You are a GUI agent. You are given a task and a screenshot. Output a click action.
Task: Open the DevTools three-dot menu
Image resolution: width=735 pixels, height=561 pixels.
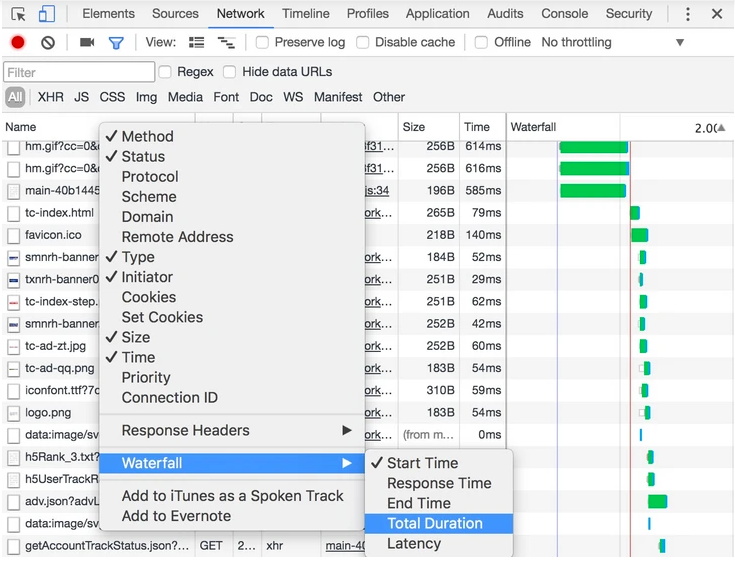click(x=688, y=14)
